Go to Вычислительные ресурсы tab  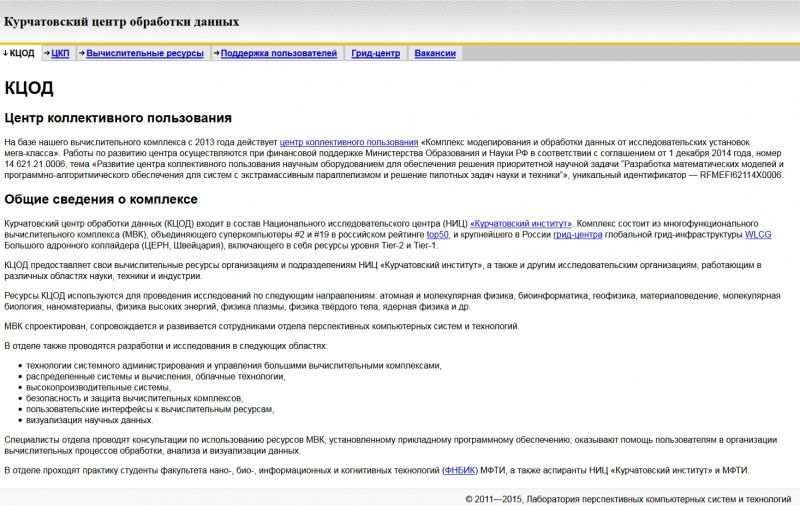145,53
